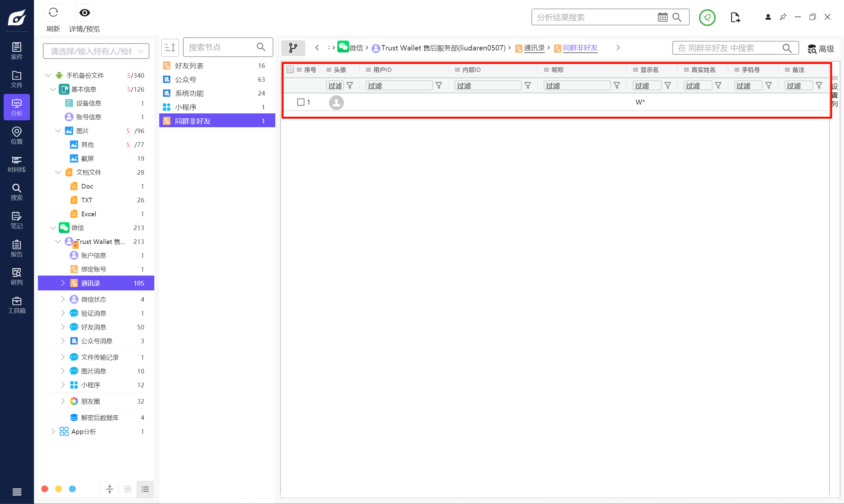Click the 通讯录 breadcrumb link
This screenshot has width=844, height=504.
pyautogui.click(x=534, y=48)
